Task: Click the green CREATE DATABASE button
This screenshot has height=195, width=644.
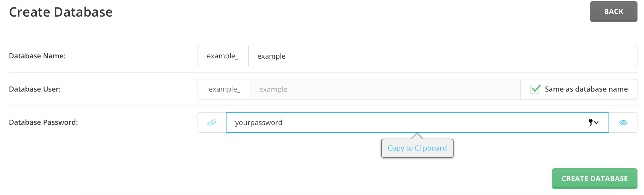Action: 594,178
